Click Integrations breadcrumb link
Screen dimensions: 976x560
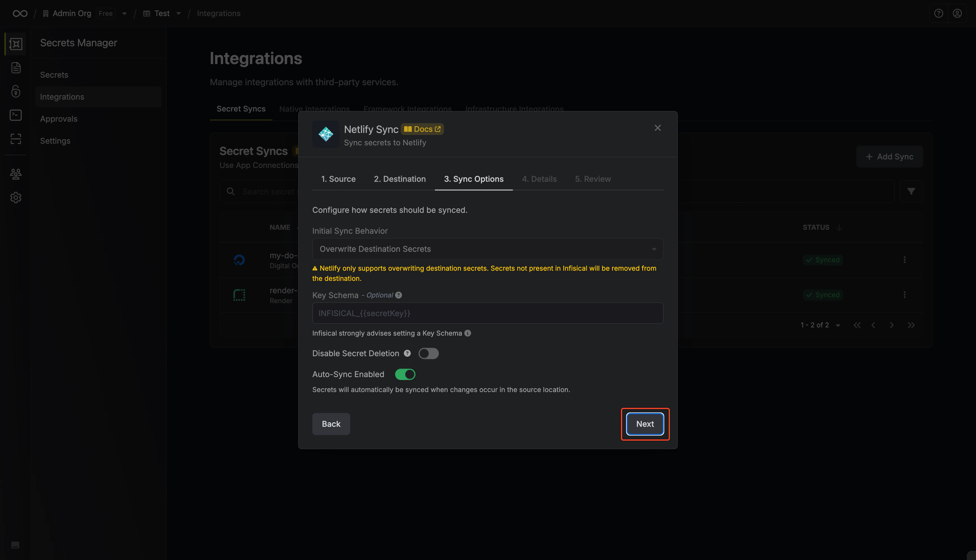click(x=219, y=14)
